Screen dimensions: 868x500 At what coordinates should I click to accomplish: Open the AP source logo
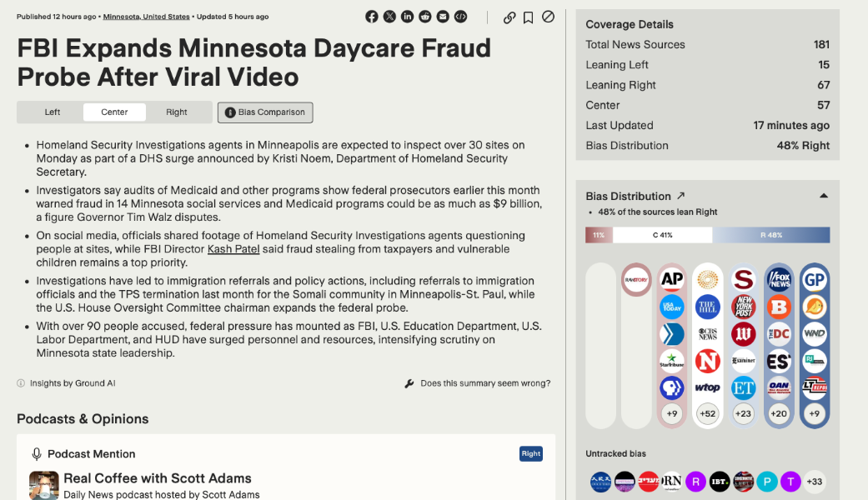click(672, 280)
